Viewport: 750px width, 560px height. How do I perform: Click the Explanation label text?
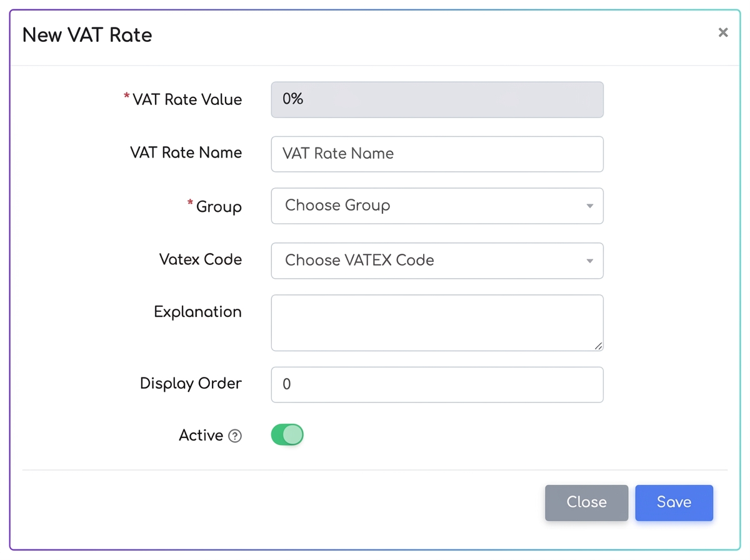point(197,312)
